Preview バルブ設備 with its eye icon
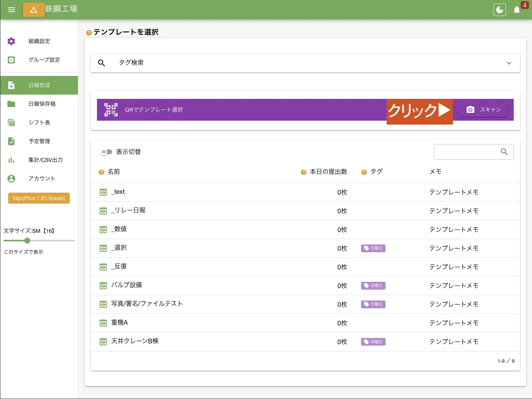The height and width of the screenshot is (399, 532). point(103,286)
